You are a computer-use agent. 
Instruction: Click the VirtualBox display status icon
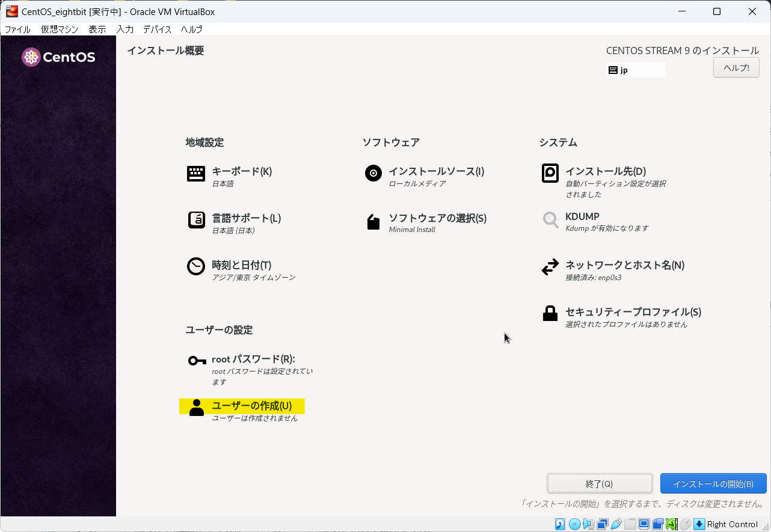[644, 524]
